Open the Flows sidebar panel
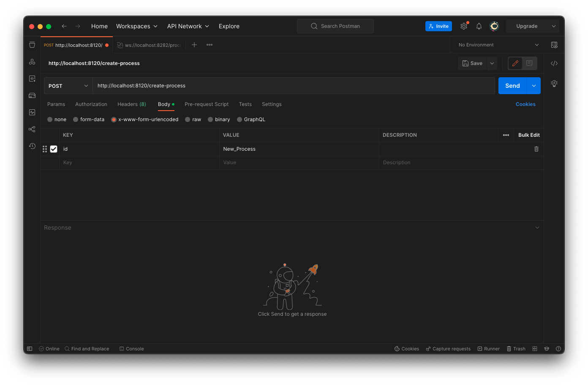The height and width of the screenshot is (385, 588). (x=32, y=129)
